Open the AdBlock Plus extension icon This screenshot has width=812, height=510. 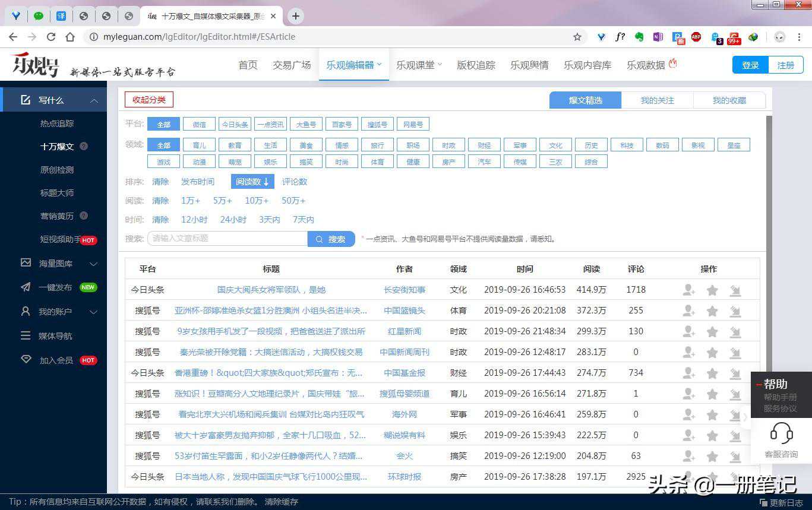click(x=696, y=37)
